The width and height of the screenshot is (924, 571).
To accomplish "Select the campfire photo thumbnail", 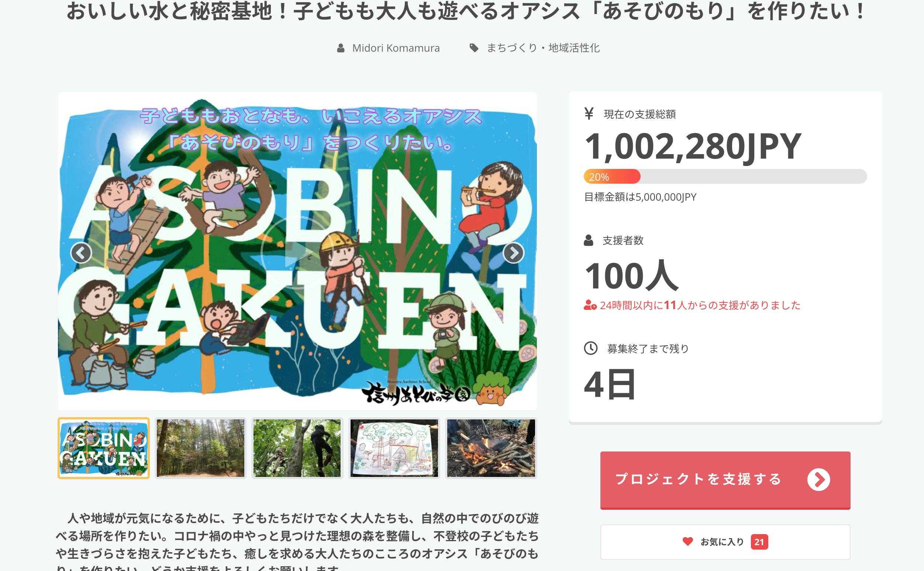I will (491, 448).
